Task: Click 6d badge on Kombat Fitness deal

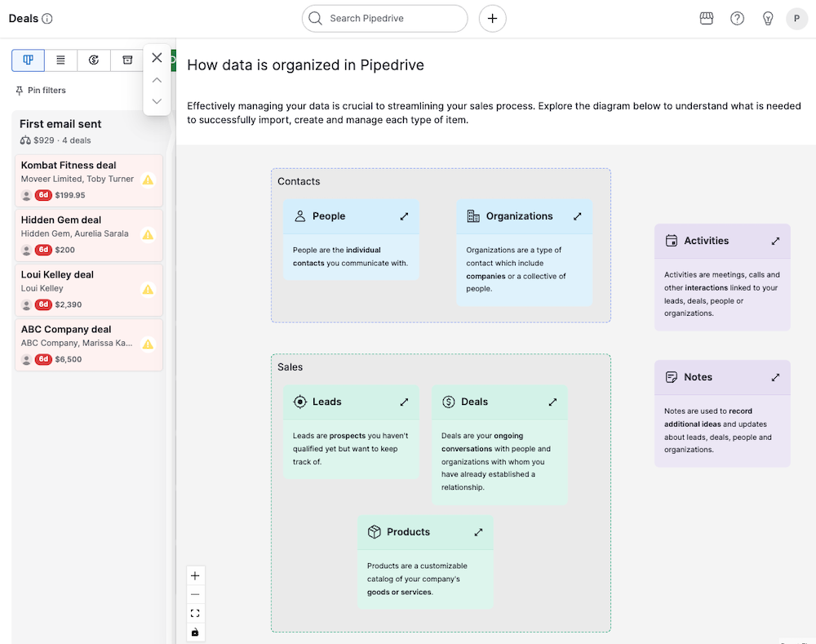Action: pyautogui.click(x=43, y=195)
